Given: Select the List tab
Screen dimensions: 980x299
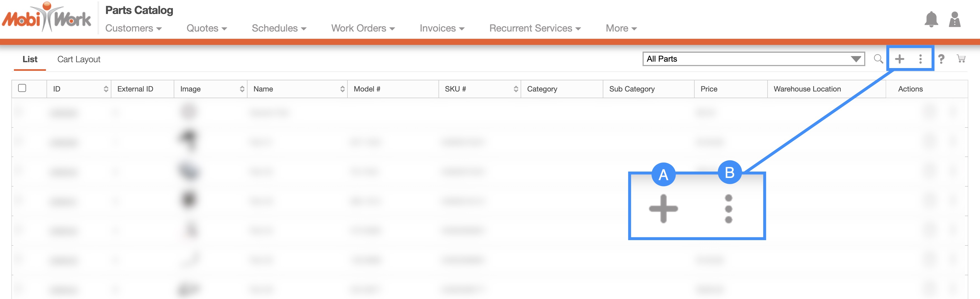Looking at the screenshot, I should (30, 59).
